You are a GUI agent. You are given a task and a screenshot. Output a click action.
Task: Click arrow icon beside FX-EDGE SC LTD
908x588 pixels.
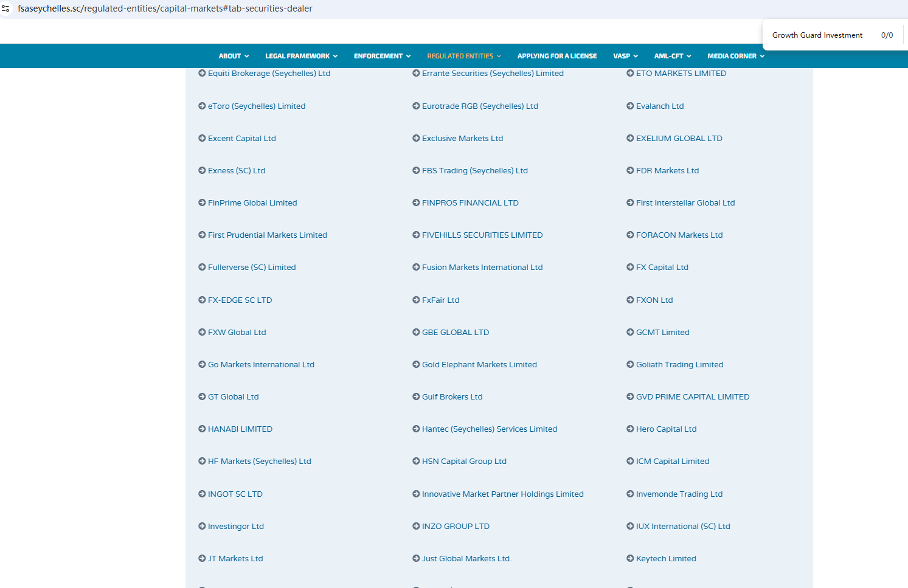point(202,300)
